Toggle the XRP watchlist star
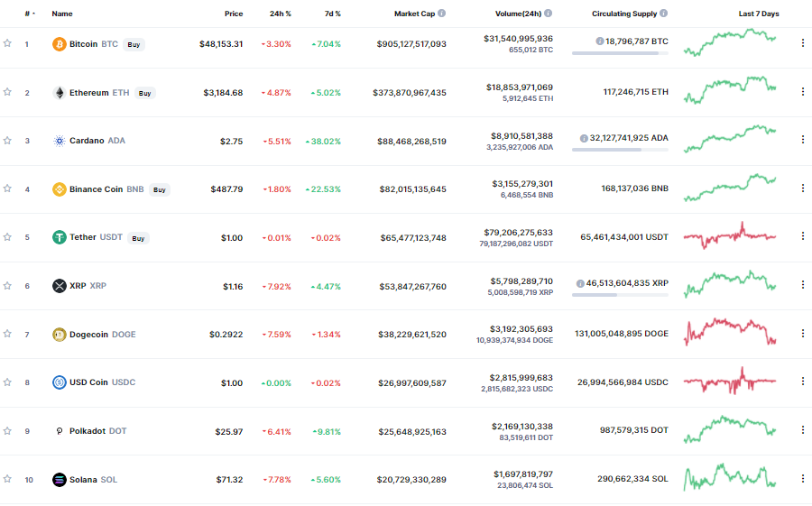This screenshot has height=506, width=812. pos(7,285)
